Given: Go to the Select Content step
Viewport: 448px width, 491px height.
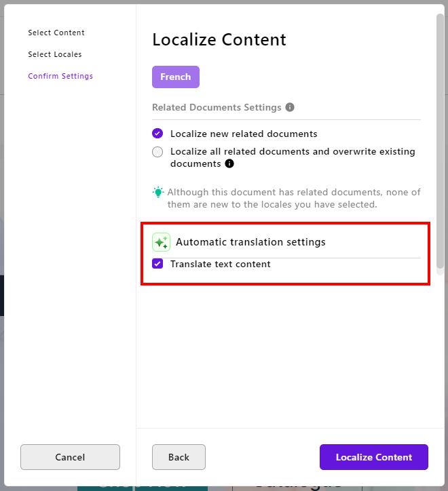Looking at the screenshot, I should tap(56, 33).
